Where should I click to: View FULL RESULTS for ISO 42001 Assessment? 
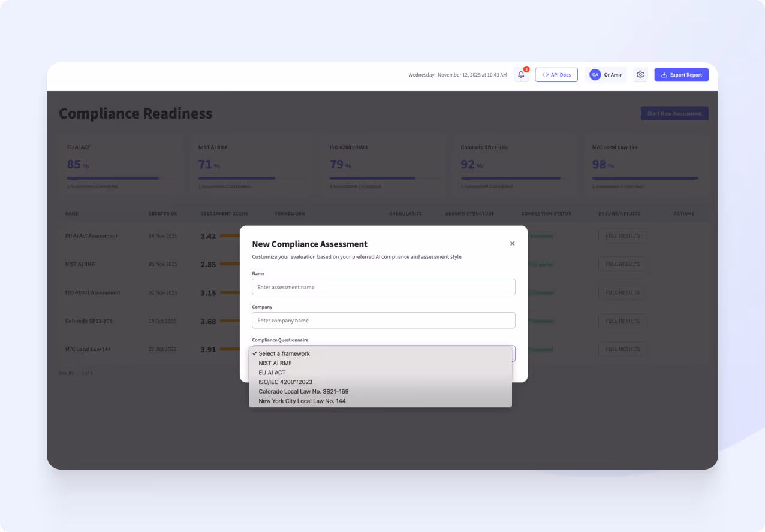pos(623,292)
